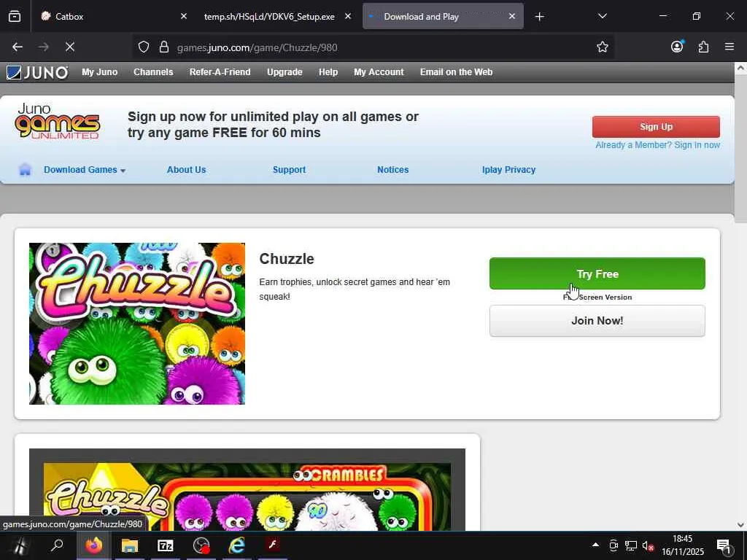Expand the list all tabs chevron
747x560 pixels.
click(602, 16)
